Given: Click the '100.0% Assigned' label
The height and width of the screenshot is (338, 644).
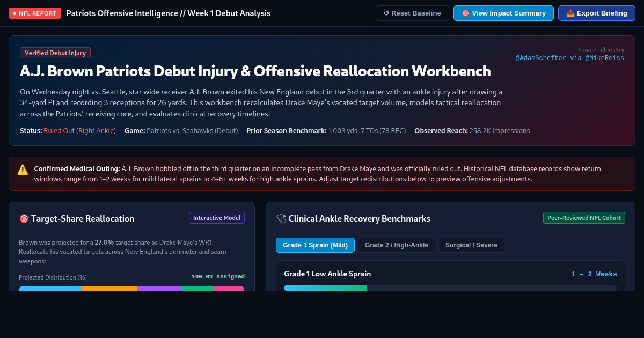Looking at the screenshot, I should 218,277.
